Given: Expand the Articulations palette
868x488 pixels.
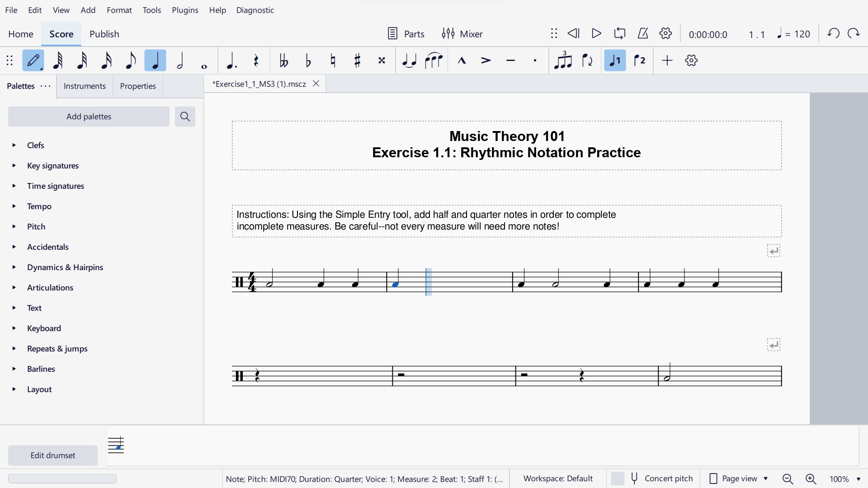Looking at the screenshot, I should pos(14,287).
